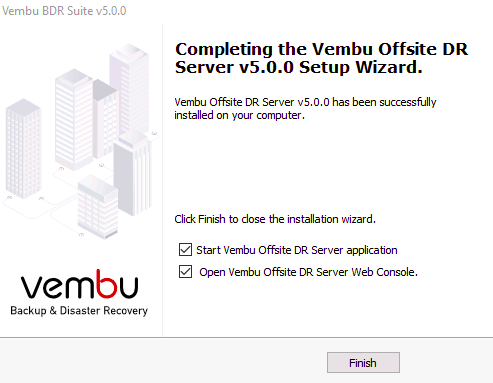Click the tallest skyscraper in the illustration
Viewport: 493px width, 383px height.
pos(129,87)
